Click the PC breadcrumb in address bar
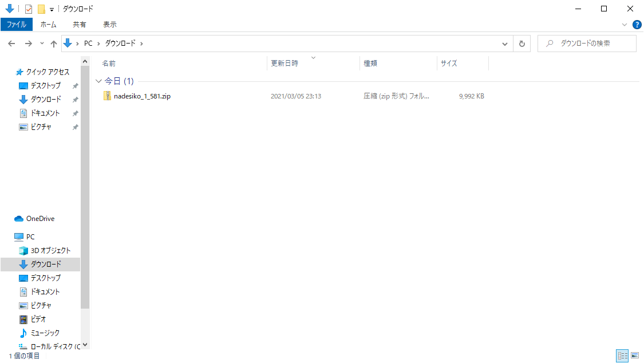The height and width of the screenshot is (363, 644). point(88,44)
